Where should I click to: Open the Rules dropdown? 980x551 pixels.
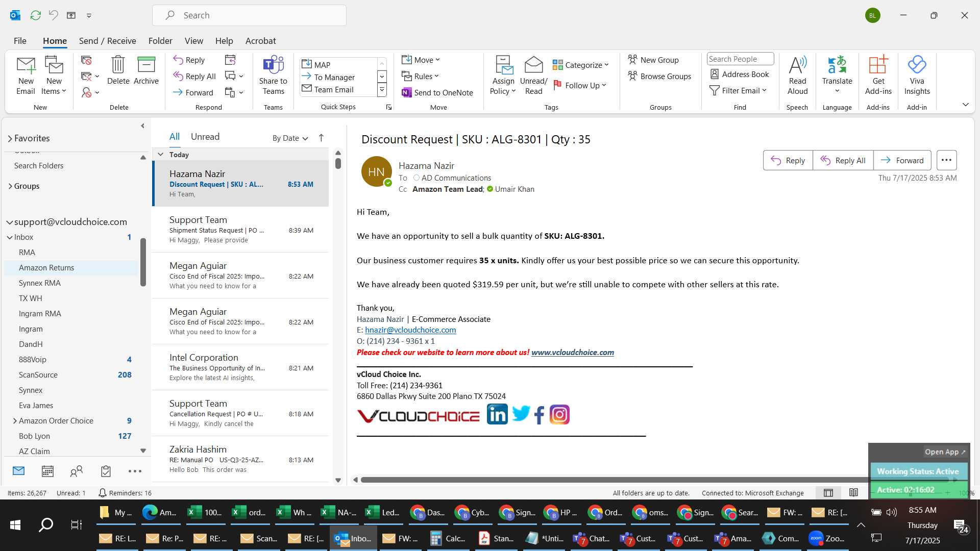point(420,76)
